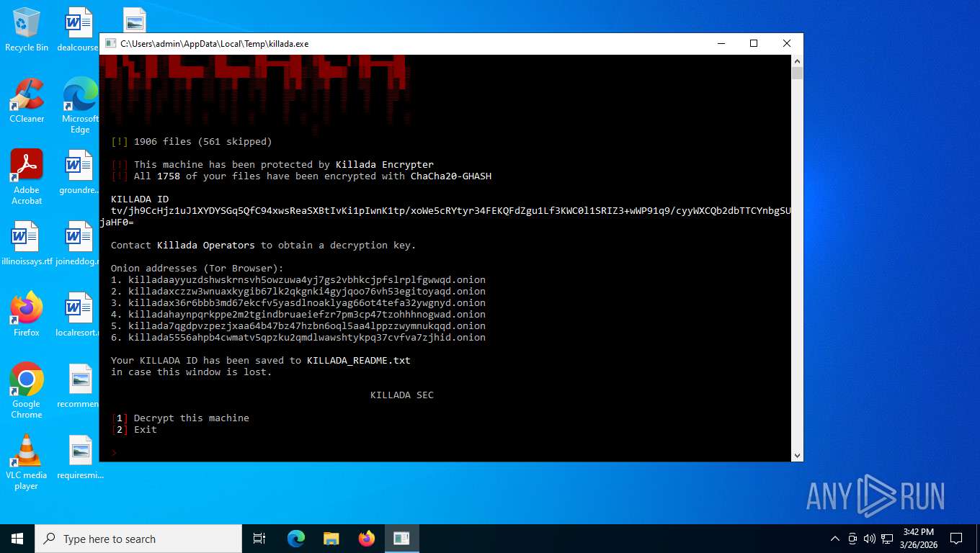Open the joineddog Word document icon
The image size is (980, 553).
[x=76, y=243]
